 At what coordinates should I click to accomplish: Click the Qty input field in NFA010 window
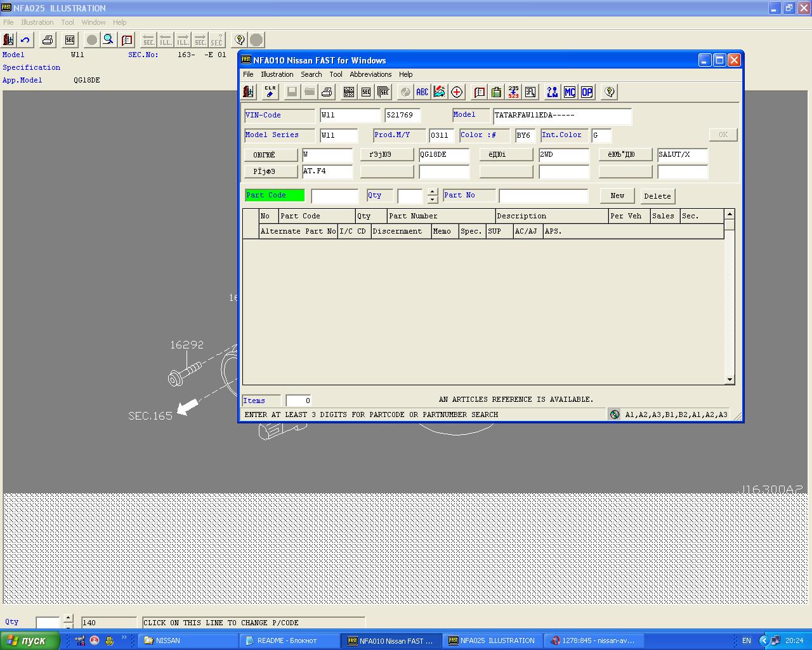click(x=410, y=196)
